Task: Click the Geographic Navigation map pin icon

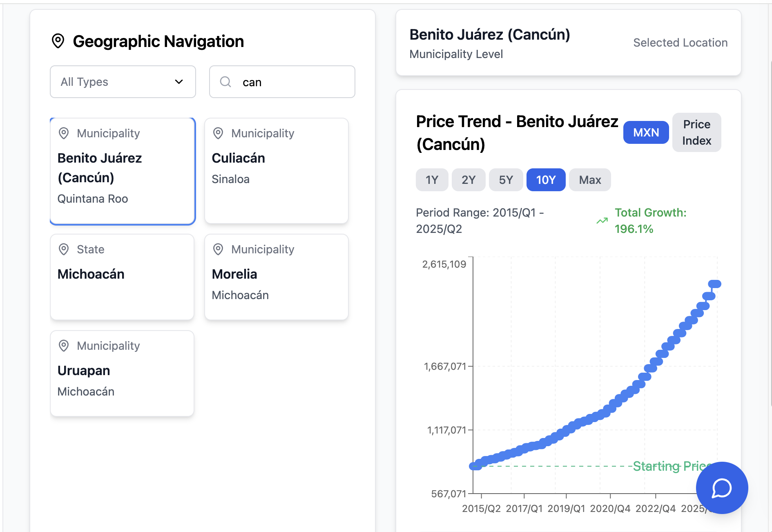Action: 58,41
